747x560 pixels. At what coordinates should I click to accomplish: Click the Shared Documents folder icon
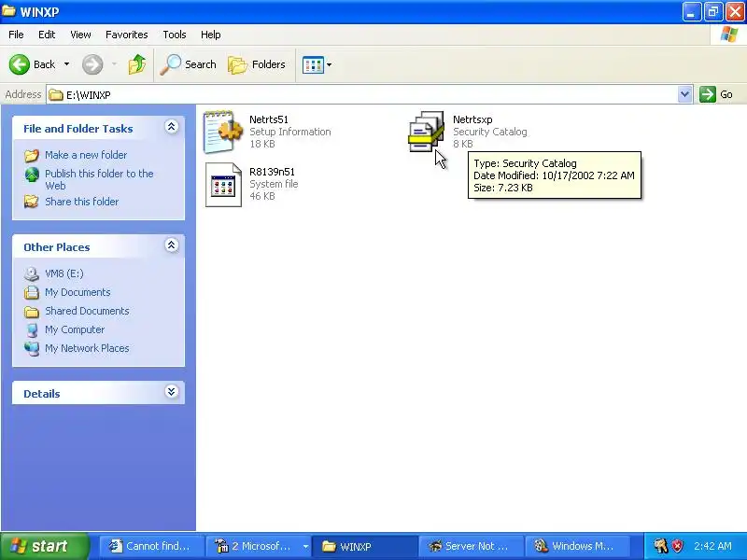point(32,312)
